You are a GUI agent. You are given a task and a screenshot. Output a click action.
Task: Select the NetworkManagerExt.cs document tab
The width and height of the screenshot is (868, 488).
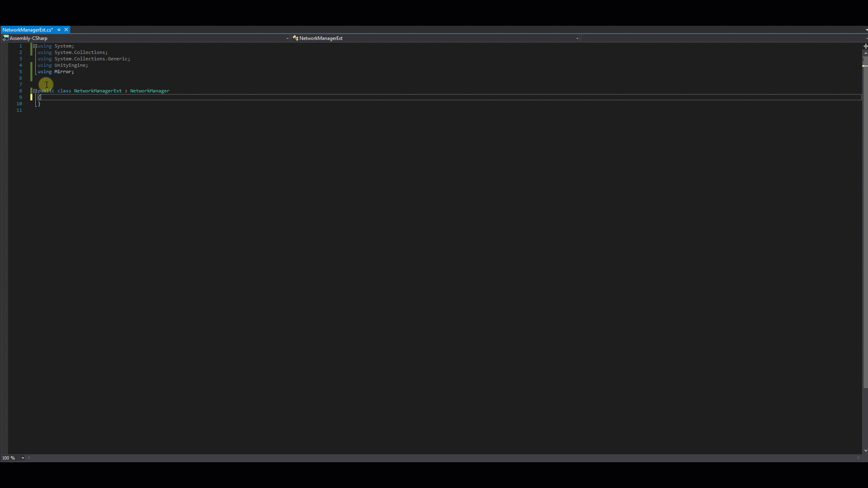coord(27,29)
